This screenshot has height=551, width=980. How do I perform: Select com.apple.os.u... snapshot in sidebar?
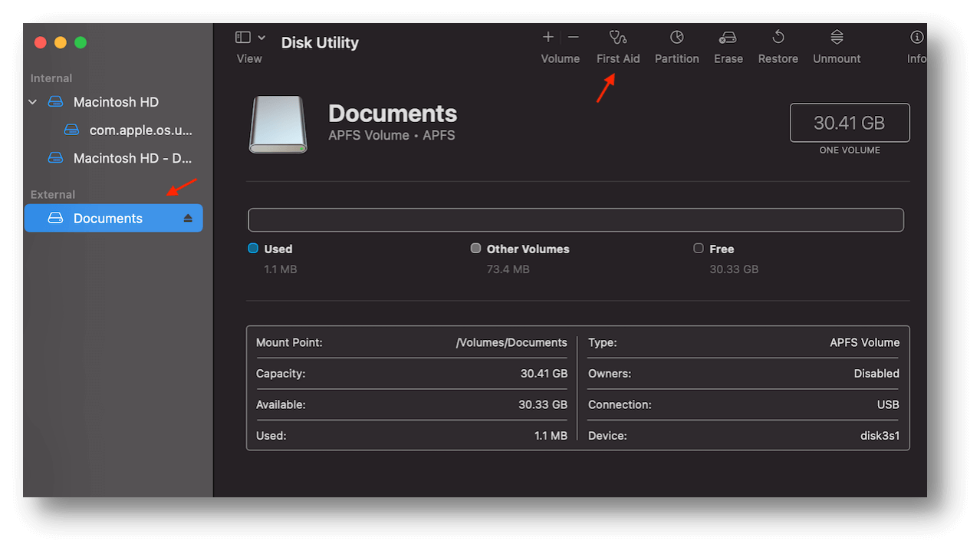coord(140,130)
